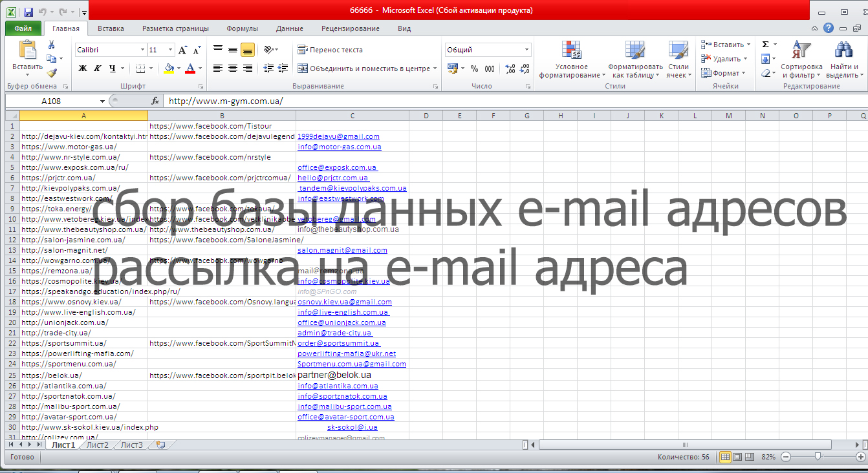Click the comma style 000 icon
868x473 pixels.
point(490,68)
